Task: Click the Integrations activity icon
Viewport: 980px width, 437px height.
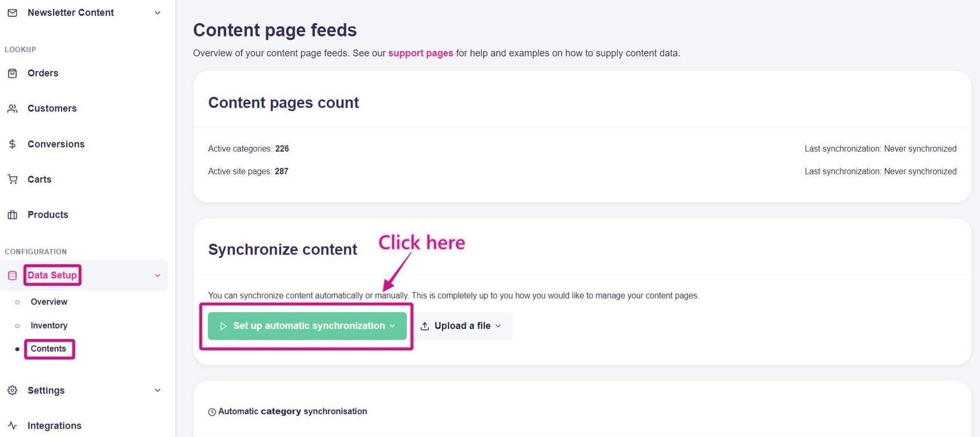Action: [x=12, y=426]
